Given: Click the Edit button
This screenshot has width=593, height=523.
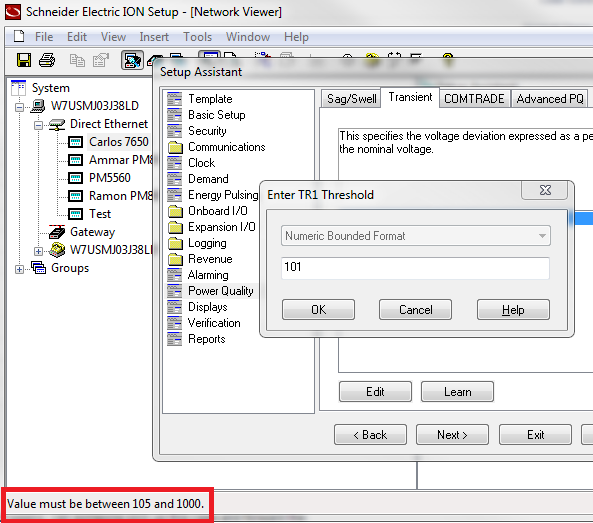Looking at the screenshot, I should click(375, 391).
